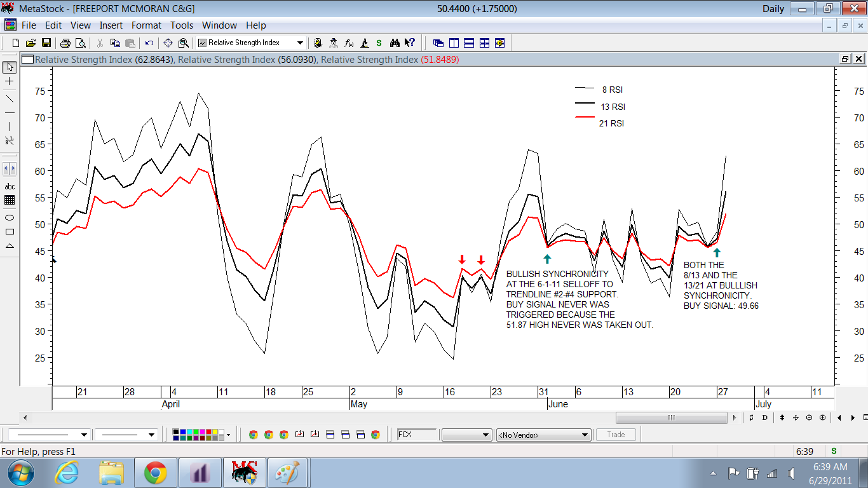Image resolution: width=868 pixels, height=488 pixels.
Task: Open Google Chrome from the taskbar
Action: (x=156, y=473)
